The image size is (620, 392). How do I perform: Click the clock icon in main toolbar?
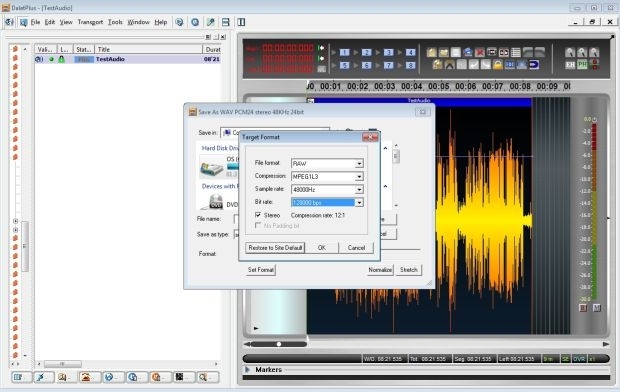click(x=195, y=22)
